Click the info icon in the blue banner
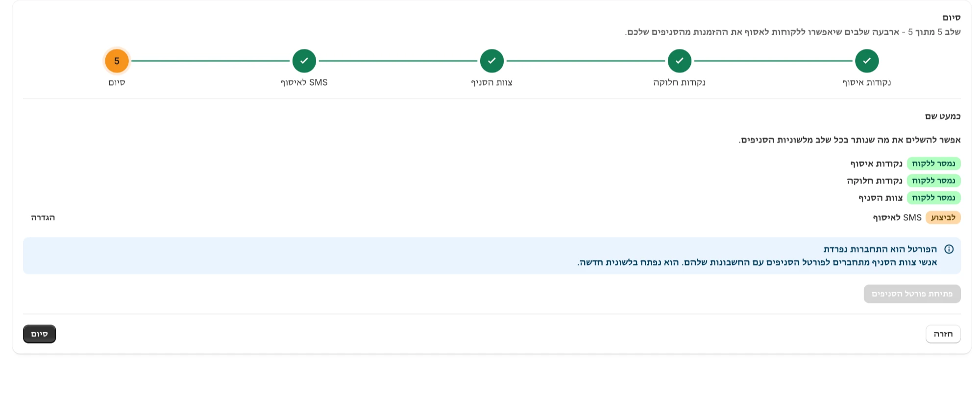Viewport: 980px width, 416px height. point(949,249)
